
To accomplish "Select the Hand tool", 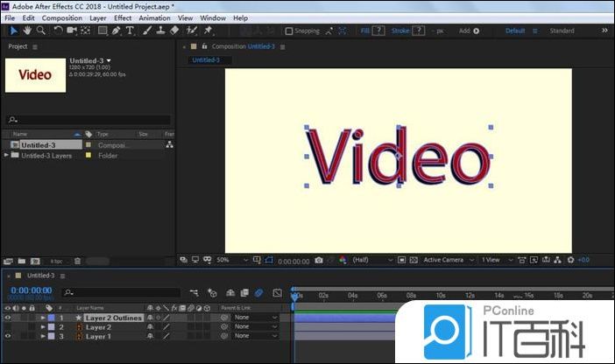I will coord(27,31).
